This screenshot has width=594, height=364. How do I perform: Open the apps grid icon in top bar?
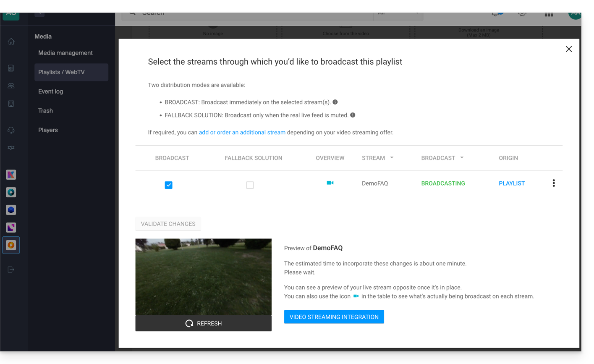[549, 14]
